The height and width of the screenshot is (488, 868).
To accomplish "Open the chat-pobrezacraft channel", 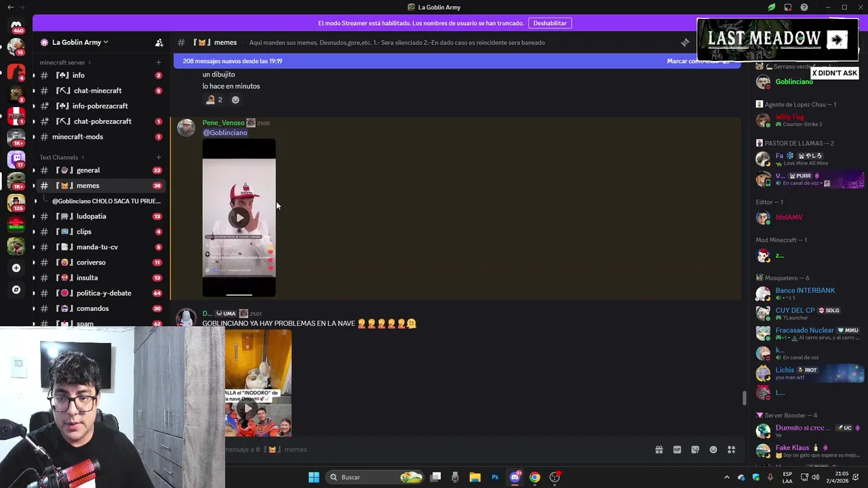I will point(102,121).
